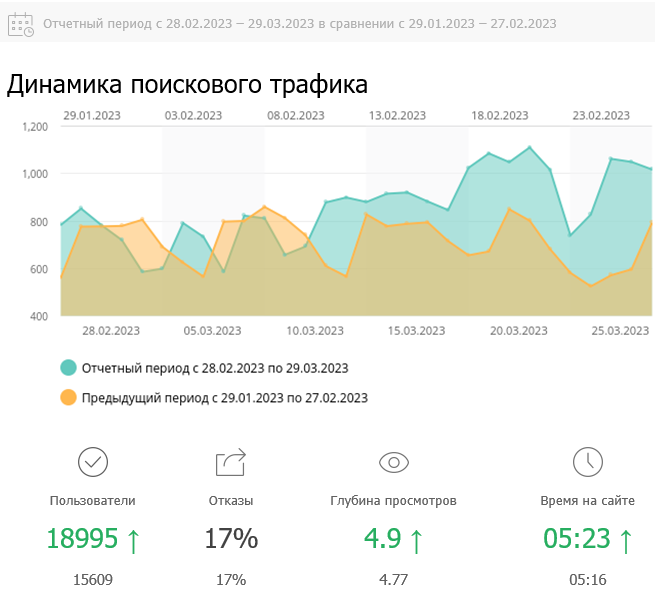Click the 600 y-axis label

[x=39, y=269]
